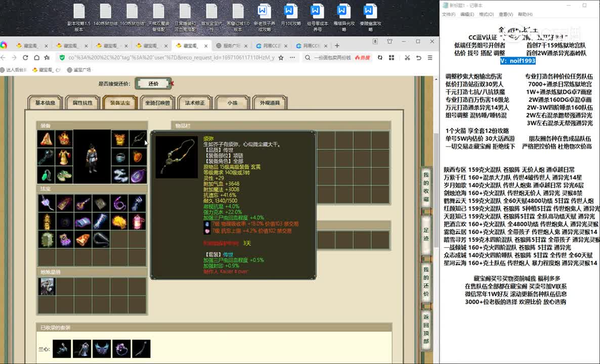Viewport: 600px width, 364px height.
Task: Select desktop file 副本攻略1.5版本
Action: click(x=79, y=18)
